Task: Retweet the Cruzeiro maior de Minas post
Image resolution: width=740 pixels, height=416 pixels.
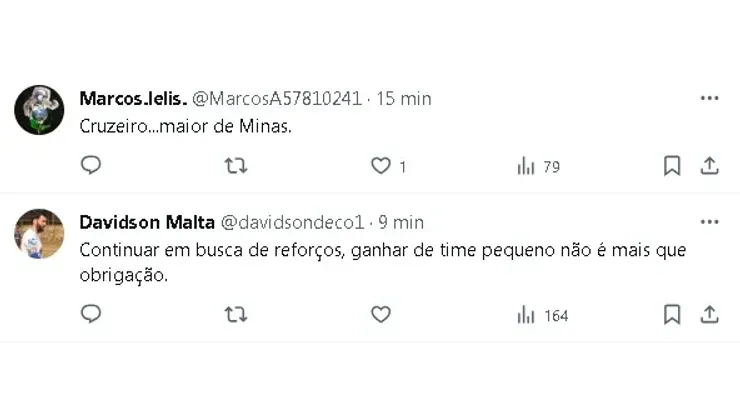Action: pyautogui.click(x=236, y=166)
